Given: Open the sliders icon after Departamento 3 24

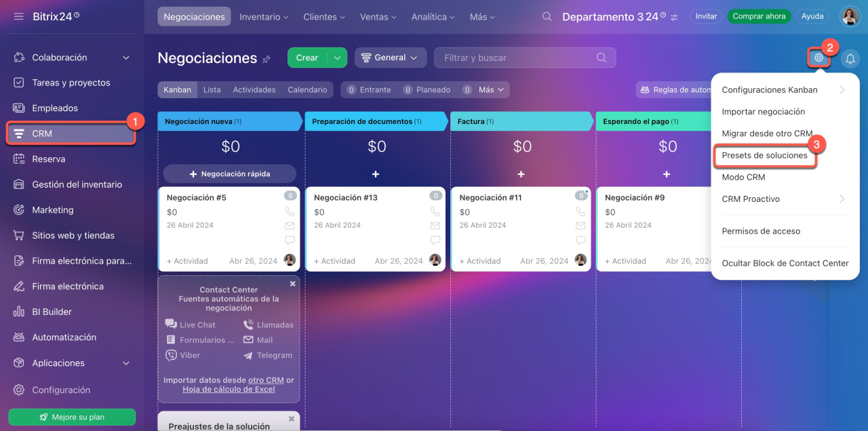Looking at the screenshot, I should 673,17.
